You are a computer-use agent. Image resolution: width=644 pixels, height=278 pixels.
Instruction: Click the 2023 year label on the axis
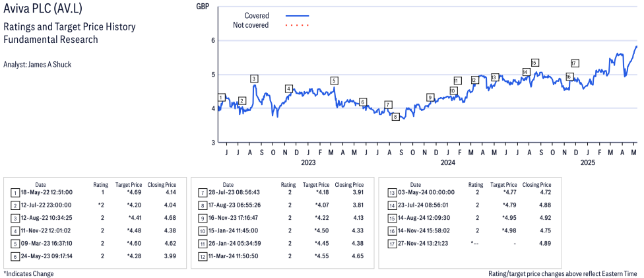tap(308, 163)
